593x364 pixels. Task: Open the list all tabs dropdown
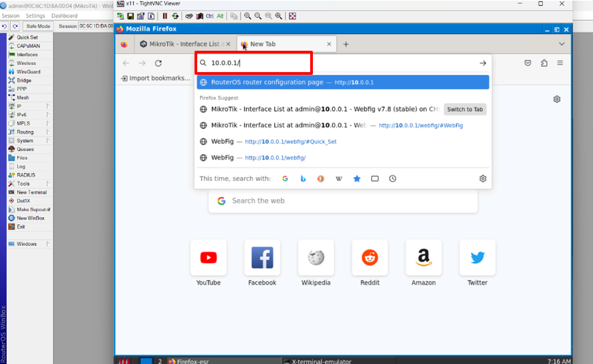562,44
